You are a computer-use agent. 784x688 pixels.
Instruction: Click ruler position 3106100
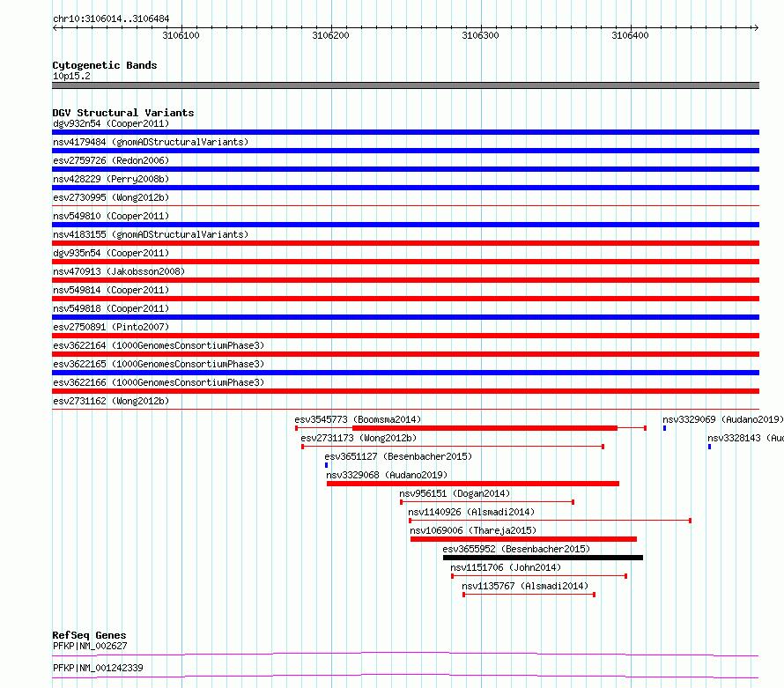pos(181,35)
